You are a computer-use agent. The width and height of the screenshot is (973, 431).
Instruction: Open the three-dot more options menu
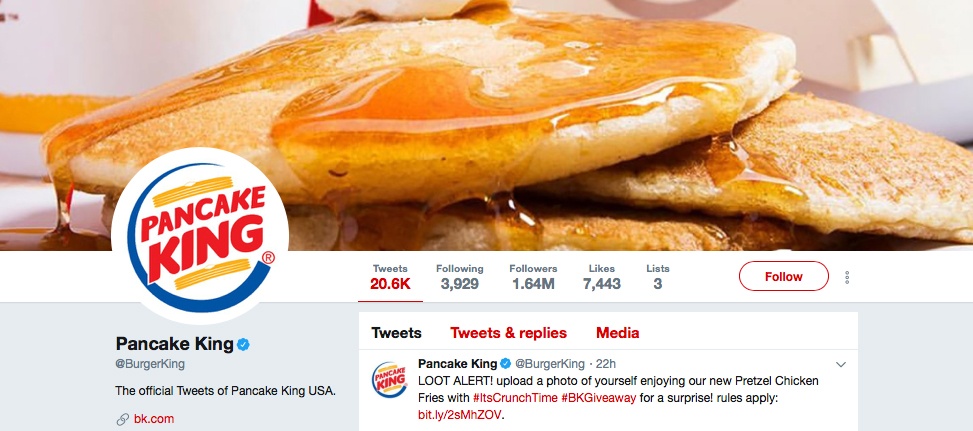pyautogui.click(x=847, y=277)
